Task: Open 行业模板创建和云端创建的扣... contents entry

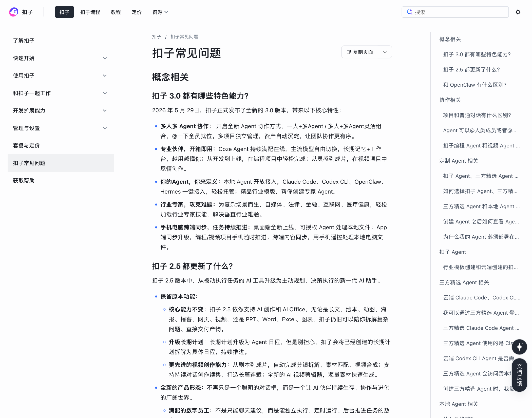Action: [x=480, y=267]
